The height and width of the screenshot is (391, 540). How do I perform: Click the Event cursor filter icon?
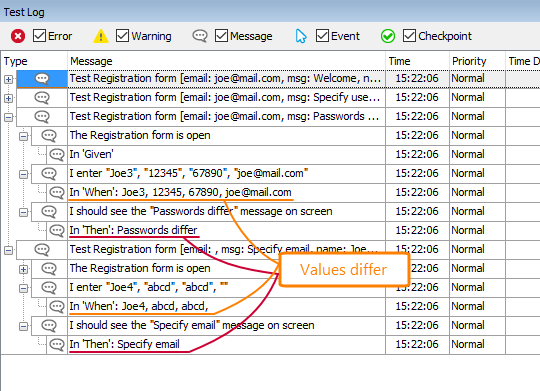click(301, 36)
